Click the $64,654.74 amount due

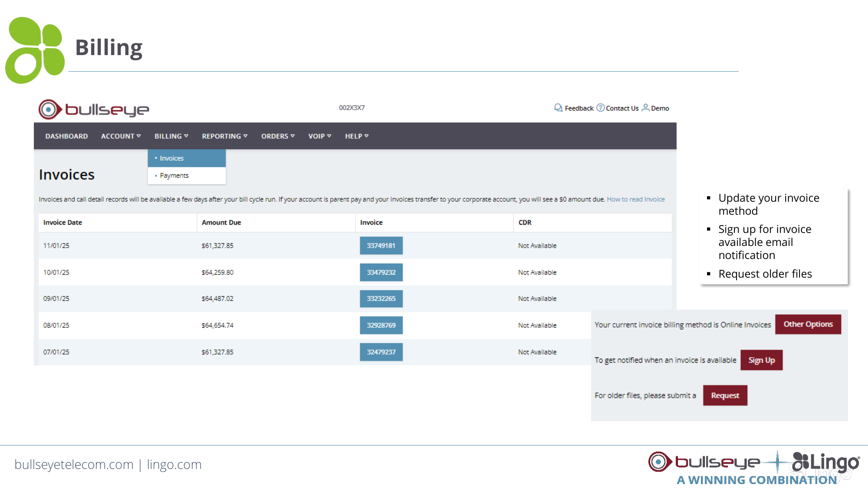pyautogui.click(x=217, y=325)
